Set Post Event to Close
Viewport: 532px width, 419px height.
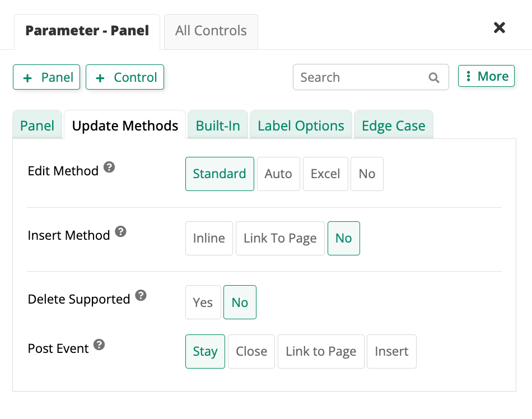coord(251,351)
